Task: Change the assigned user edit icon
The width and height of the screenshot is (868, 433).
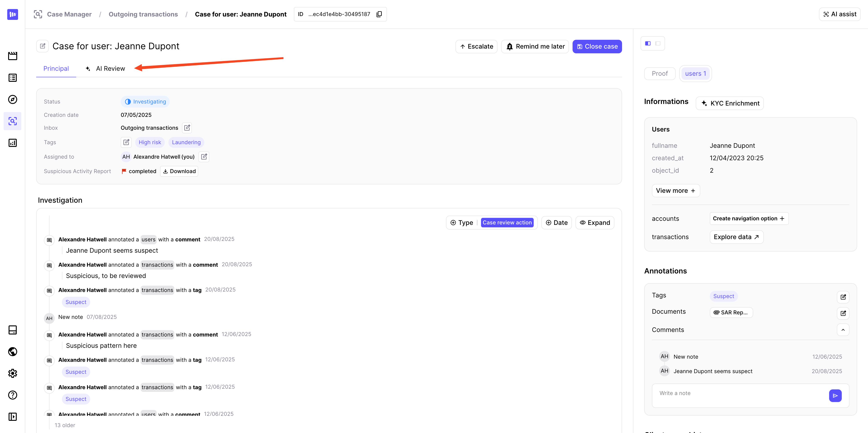Action: 204,157
